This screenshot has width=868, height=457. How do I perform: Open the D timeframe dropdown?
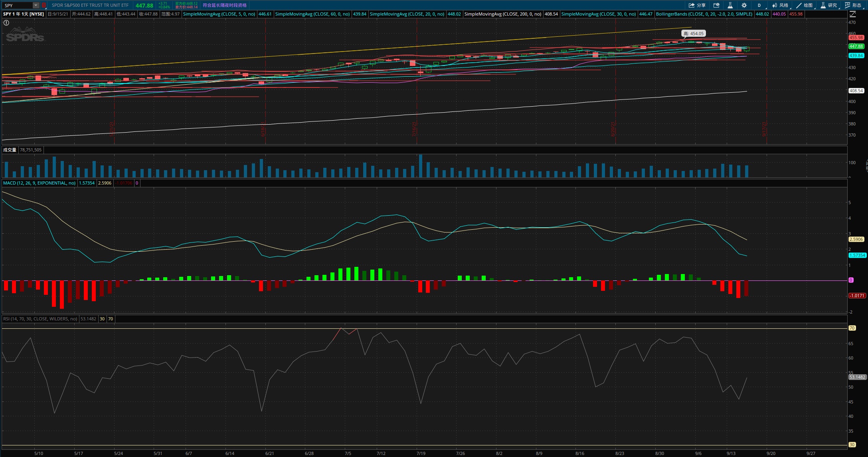(x=760, y=5)
